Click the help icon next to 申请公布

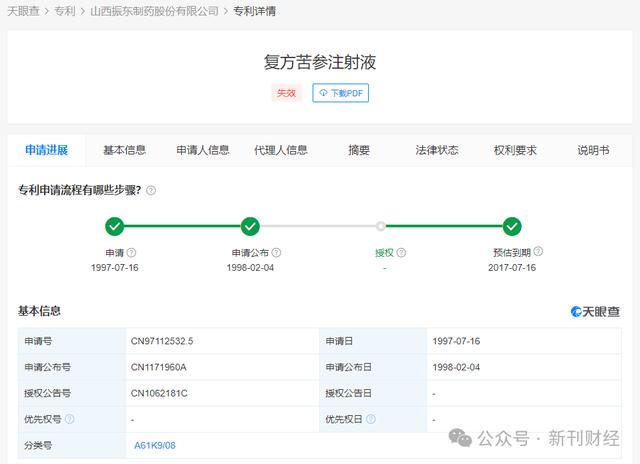(276, 253)
